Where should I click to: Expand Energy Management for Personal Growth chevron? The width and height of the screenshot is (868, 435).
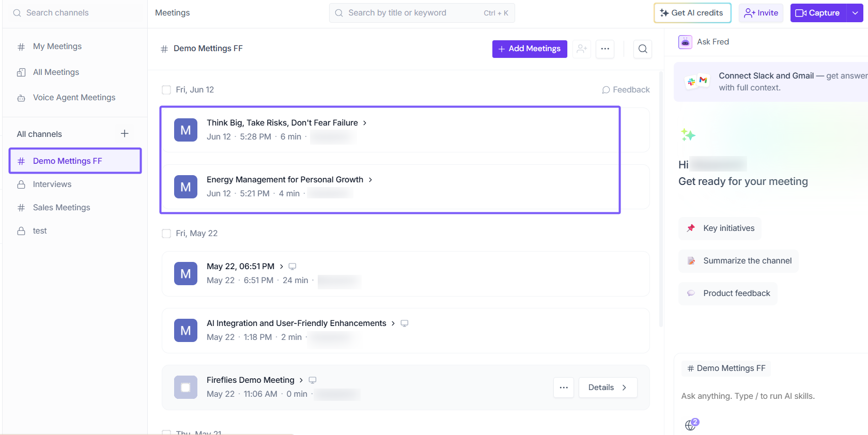pyautogui.click(x=370, y=180)
